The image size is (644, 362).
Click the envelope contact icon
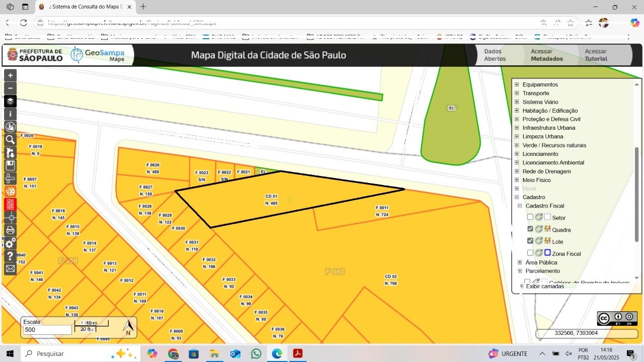(x=10, y=269)
